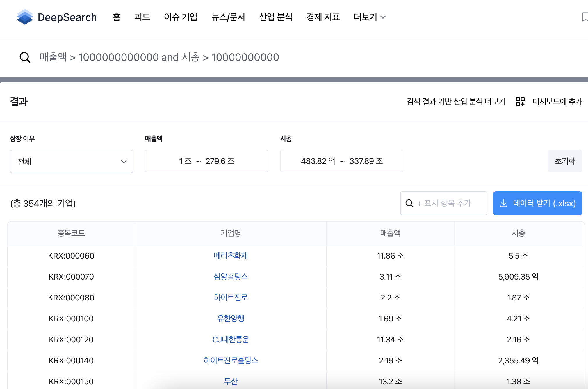Open the 메리츠화재 company link

pyautogui.click(x=231, y=256)
